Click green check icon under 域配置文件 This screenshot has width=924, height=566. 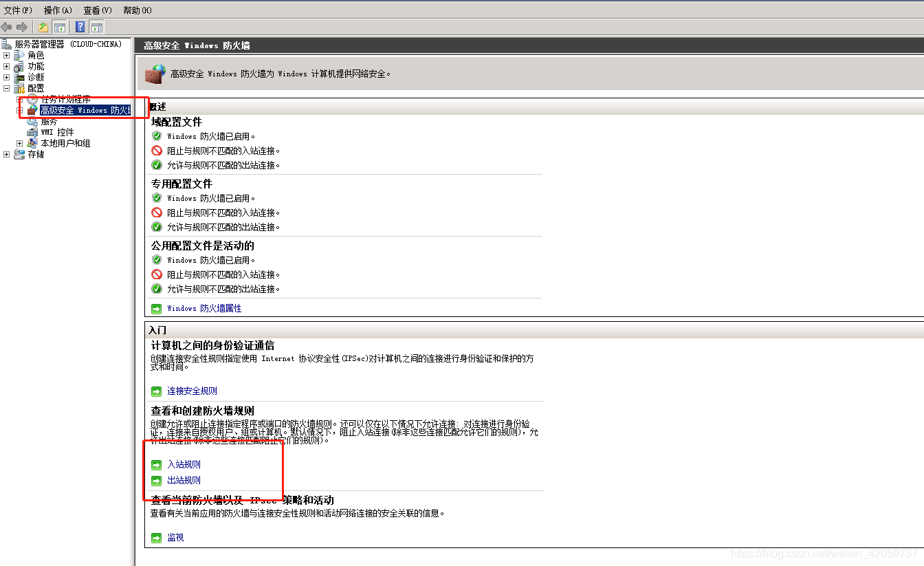[157, 165]
